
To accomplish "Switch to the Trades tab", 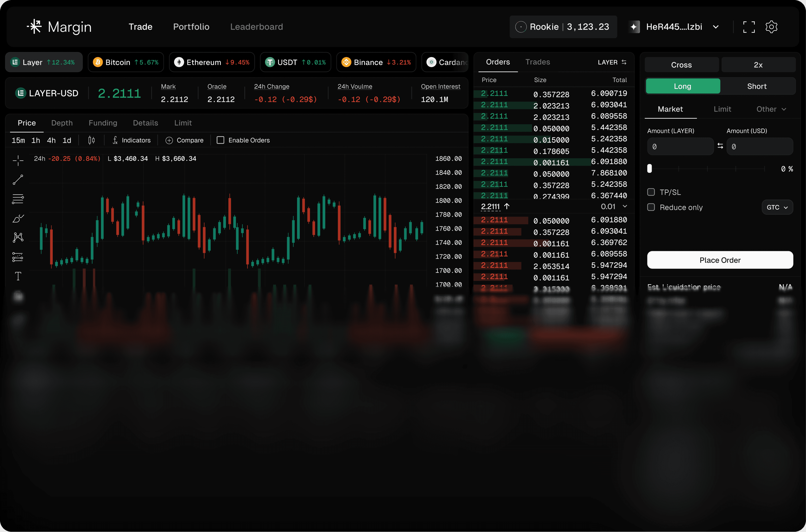I will click(x=537, y=62).
